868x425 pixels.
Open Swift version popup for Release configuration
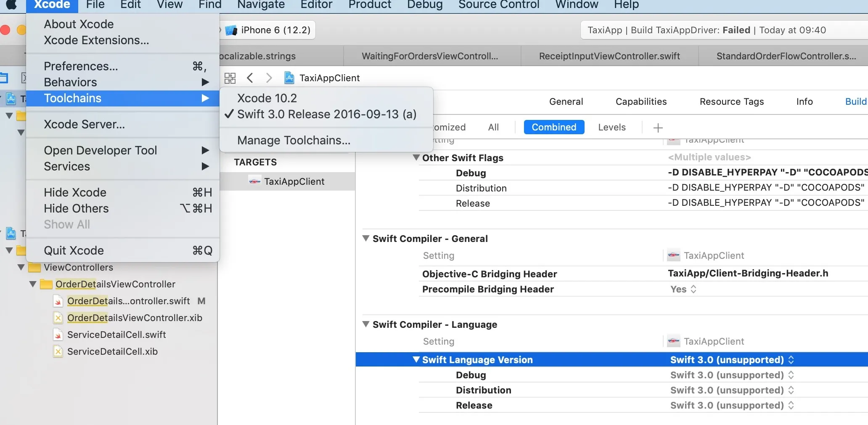[x=732, y=405]
